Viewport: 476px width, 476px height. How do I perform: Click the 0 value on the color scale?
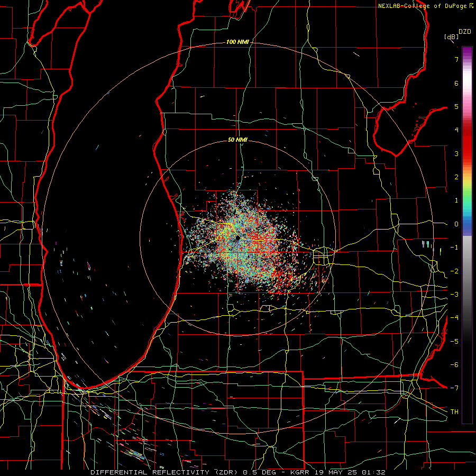[456, 224]
